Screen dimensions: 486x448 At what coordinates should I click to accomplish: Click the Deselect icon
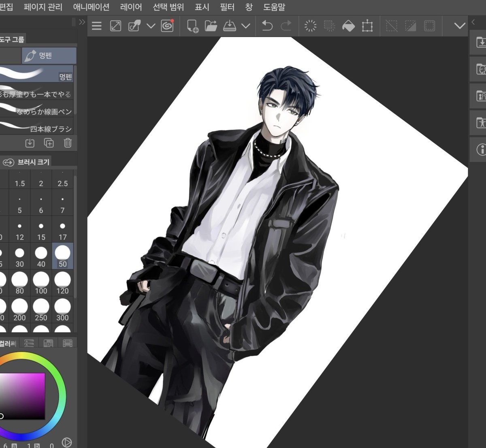tap(392, 26)
